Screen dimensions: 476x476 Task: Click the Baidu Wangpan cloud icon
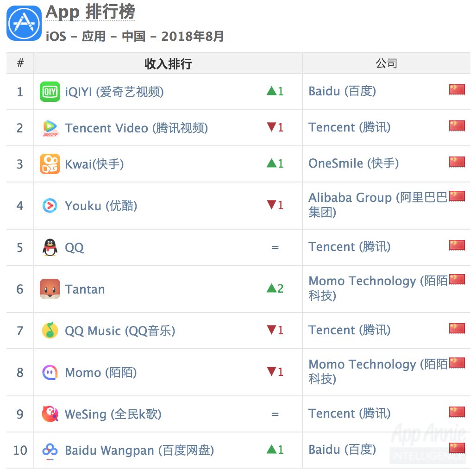(50, 450)
